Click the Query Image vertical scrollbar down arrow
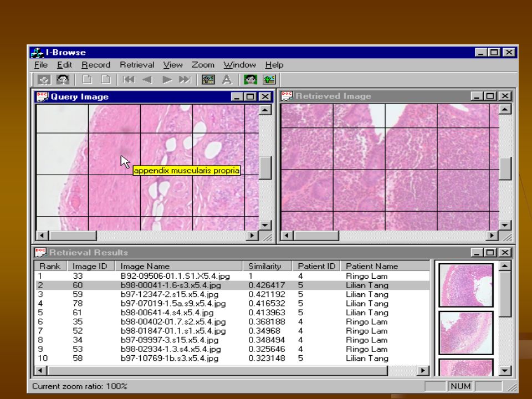 click(265, 225)
